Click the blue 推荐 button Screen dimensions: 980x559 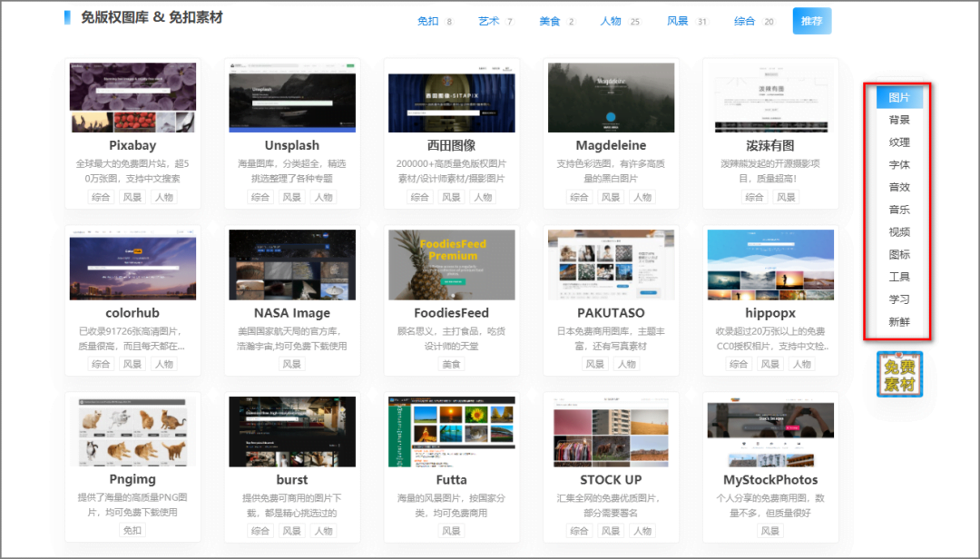[812, 20]
